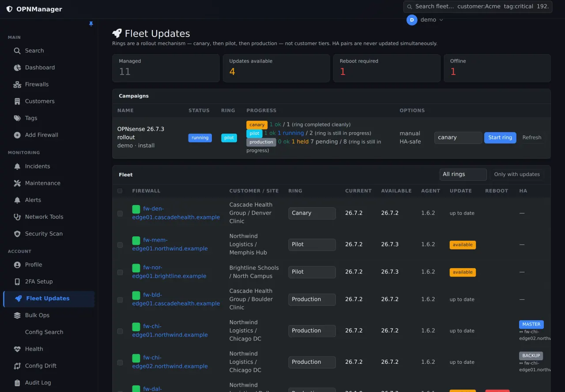The height and width of the screenshot is (392, 565).
Task: Click the Audit Log clipboard icon
Action: click(17, 383)
